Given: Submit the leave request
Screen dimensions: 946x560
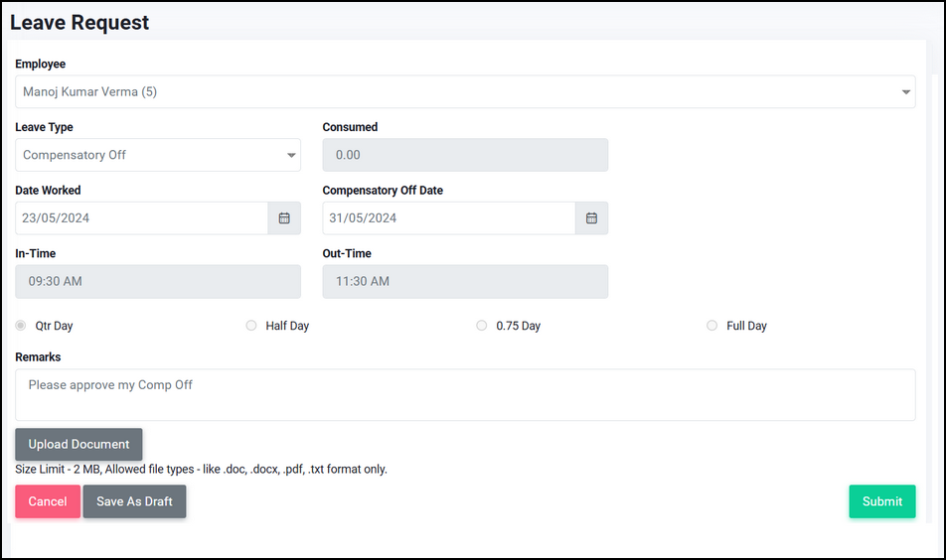Looking at the screenshot, I should tap(882, 501).
